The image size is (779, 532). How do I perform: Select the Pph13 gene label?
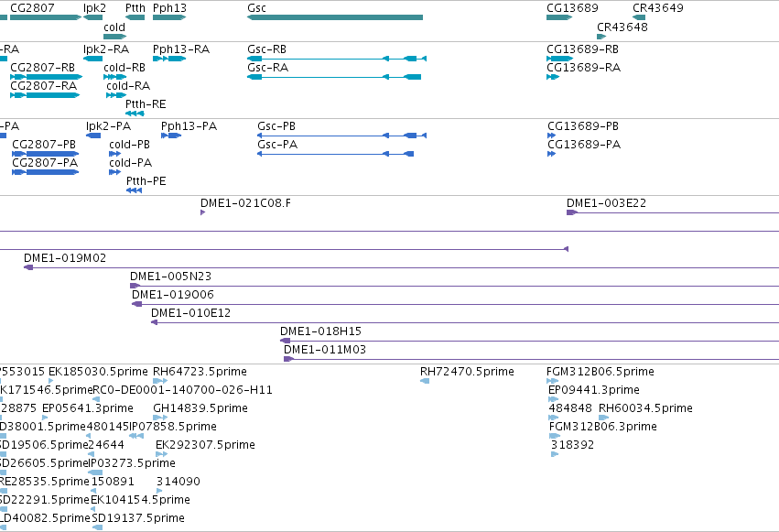click(x=169, y=8)
